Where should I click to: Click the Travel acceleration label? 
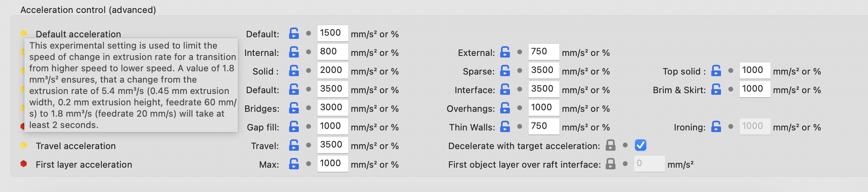point(76,146)
